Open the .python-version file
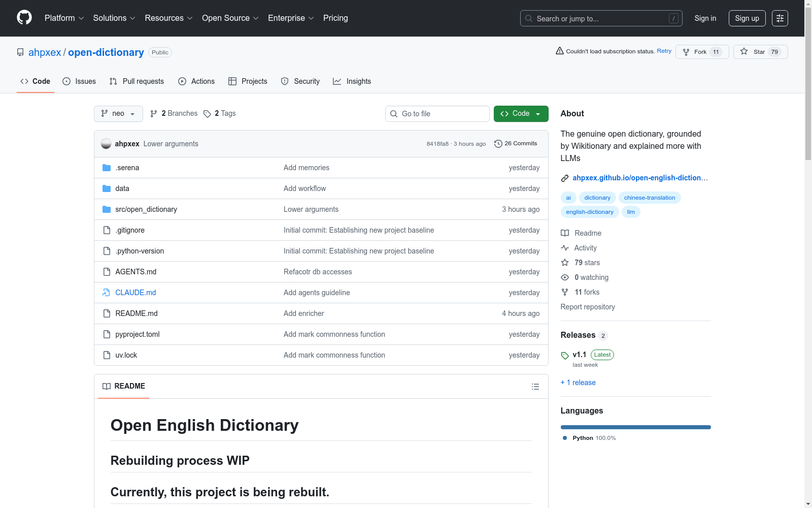This screenshot has height=508, width=812. pos(140,251)
